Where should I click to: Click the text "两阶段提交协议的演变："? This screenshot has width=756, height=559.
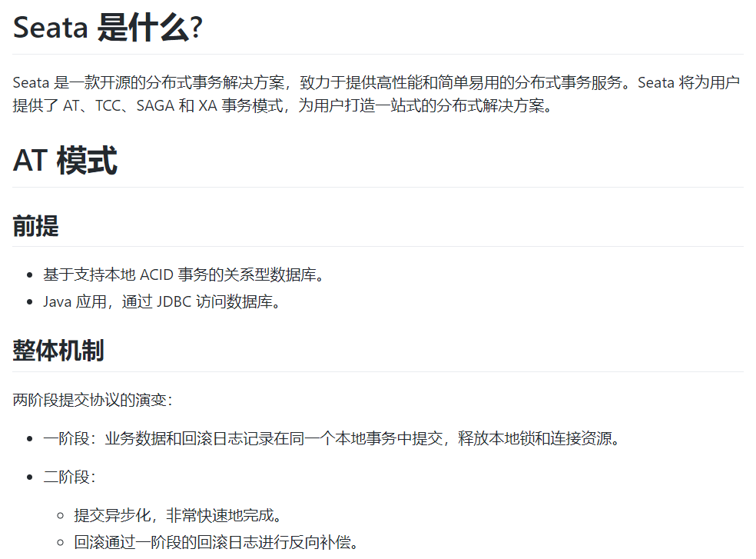[x=93, y=400]
